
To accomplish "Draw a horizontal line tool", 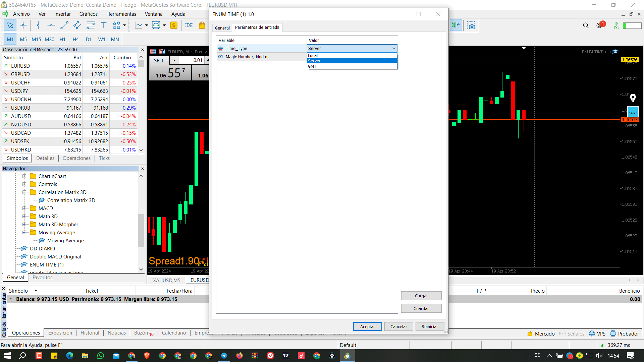I will pos(51,25).
